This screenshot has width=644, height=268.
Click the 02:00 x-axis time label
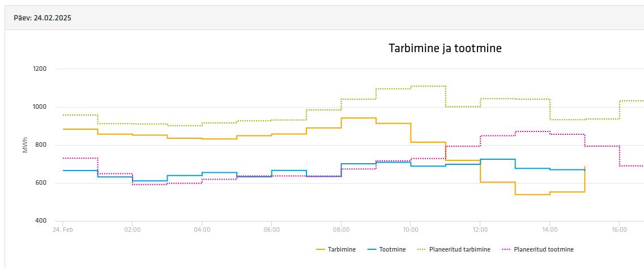point(132,229)
